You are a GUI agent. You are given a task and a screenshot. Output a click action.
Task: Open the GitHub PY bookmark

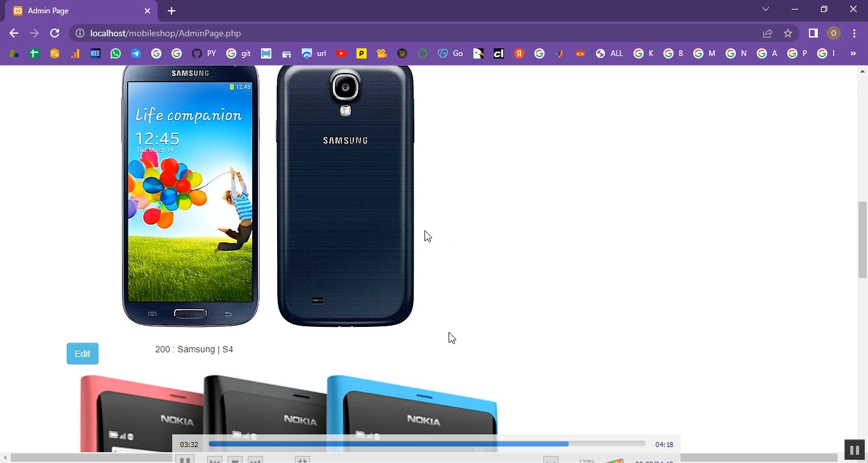204,53
